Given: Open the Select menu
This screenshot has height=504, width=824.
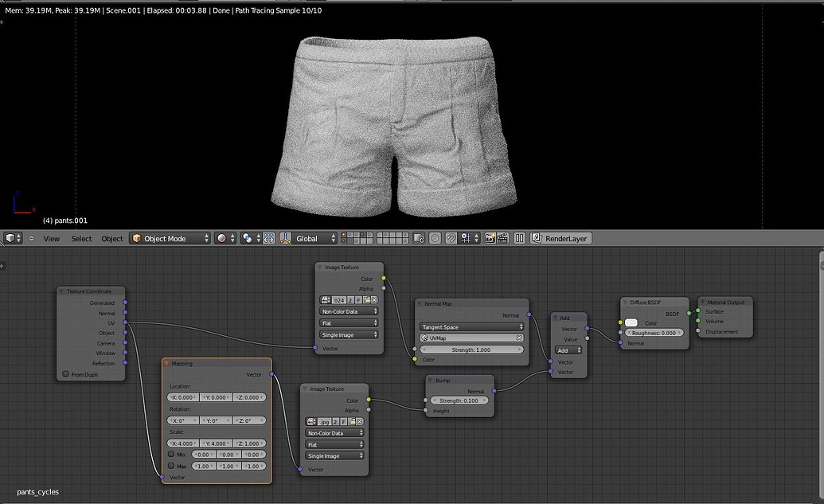Looking at the screenshot, I should 81,239.
